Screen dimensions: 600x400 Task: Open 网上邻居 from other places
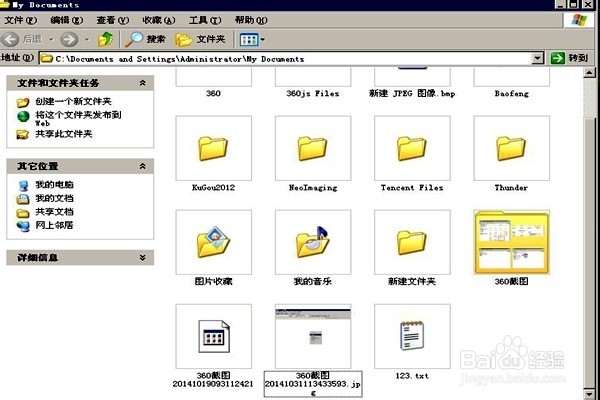click(54, 225)
